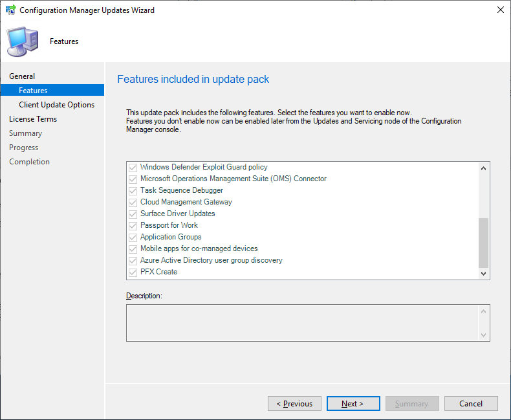Toggle Windows Defender Exploit Guard policy checkbox
511x420 pixels.
click(x=133, y=167)
